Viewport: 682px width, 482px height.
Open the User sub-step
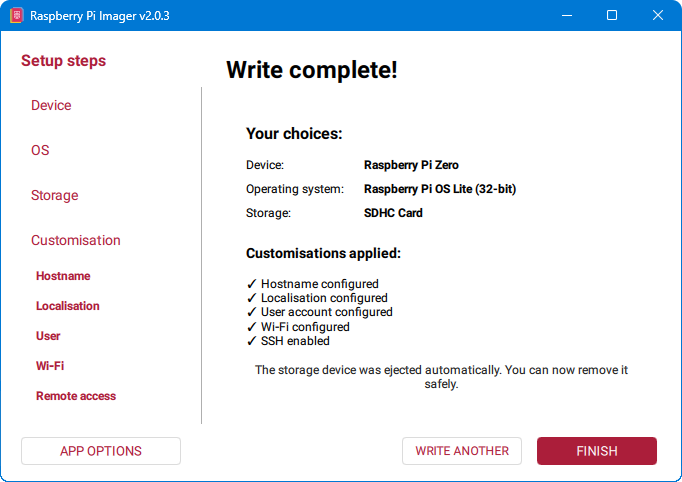[48, 336]
